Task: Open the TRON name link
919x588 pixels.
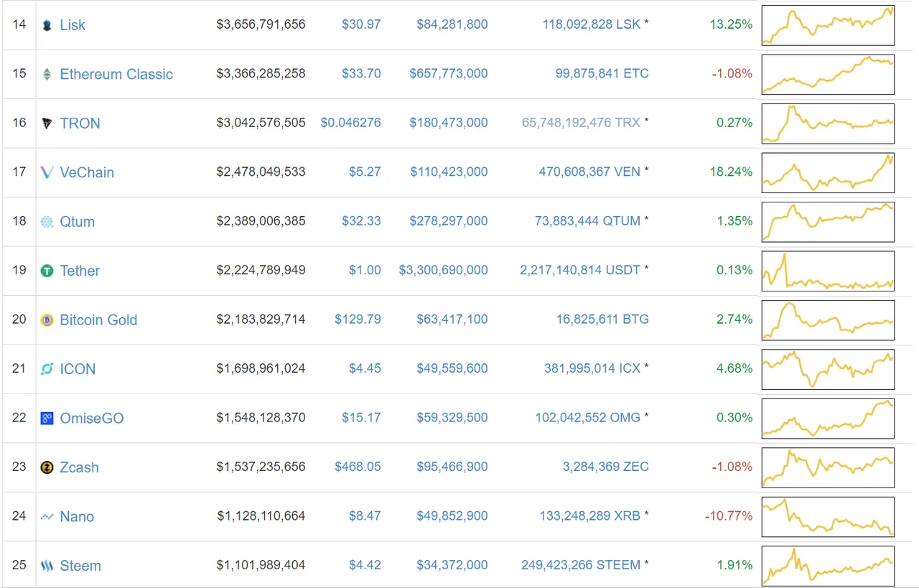Action: click(80, 123)
